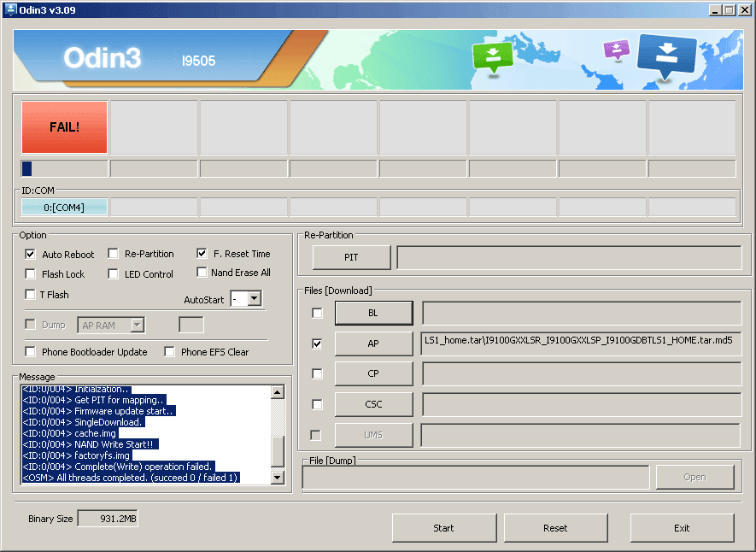Click the Odin3 title bar app icon
756x552 pixels.
9,9
